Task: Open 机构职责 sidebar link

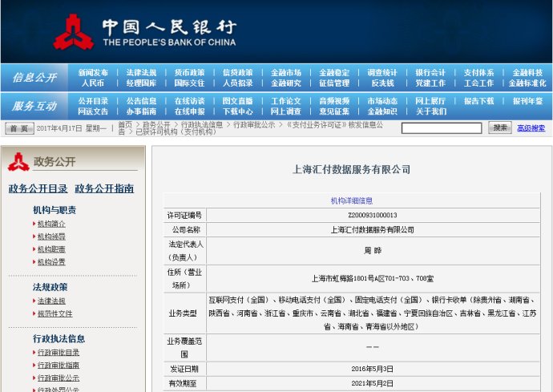Action: click(x=51, y=249)
